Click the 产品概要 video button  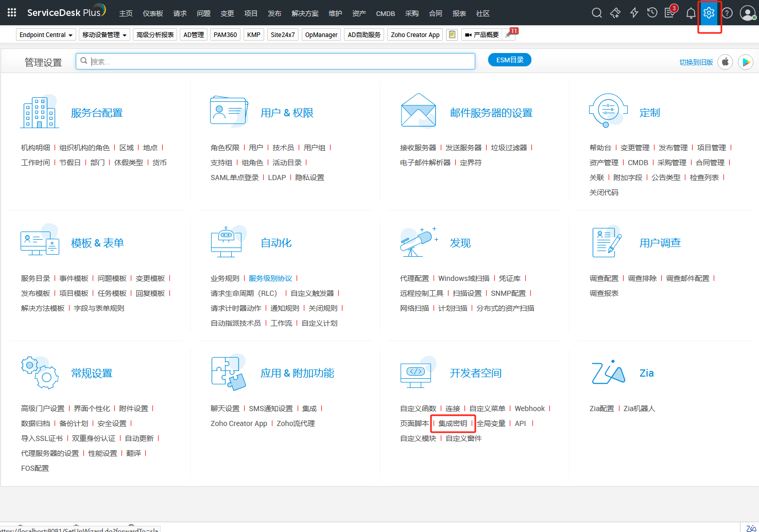(x=482, y=34)
